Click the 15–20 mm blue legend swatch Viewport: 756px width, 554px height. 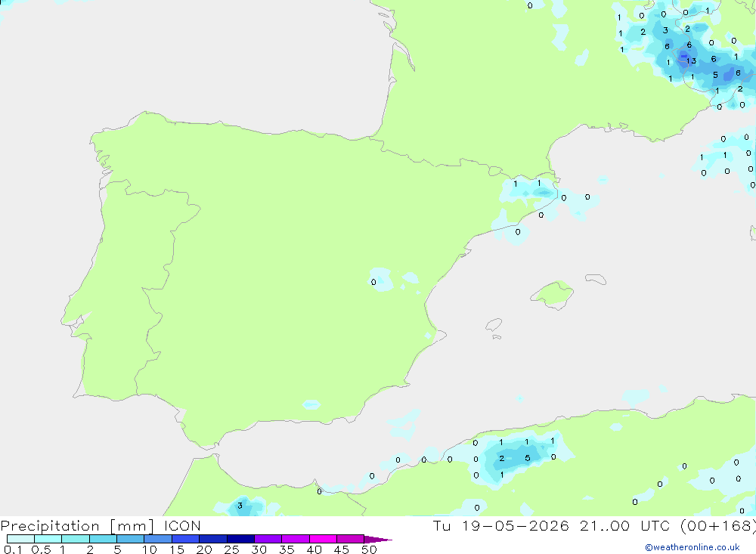(x=185, y=539)
